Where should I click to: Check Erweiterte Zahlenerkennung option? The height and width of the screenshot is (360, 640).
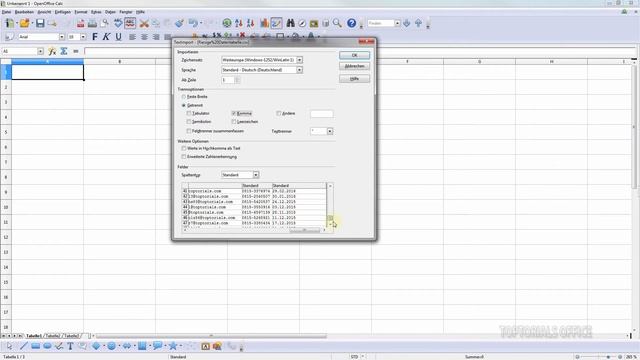[184, 157]
